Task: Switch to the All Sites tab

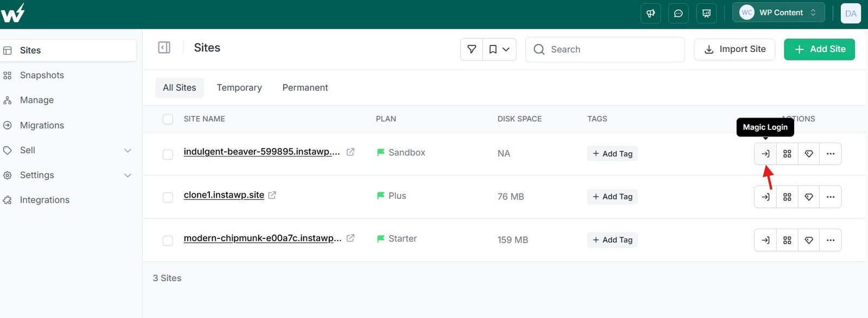Action: pos(180,88)
